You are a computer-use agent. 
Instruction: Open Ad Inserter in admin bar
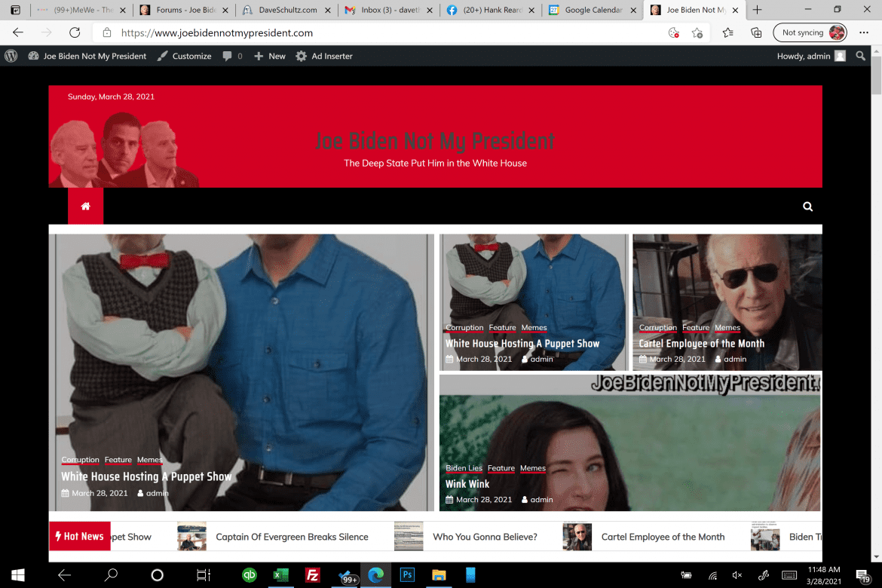point(325,56)
